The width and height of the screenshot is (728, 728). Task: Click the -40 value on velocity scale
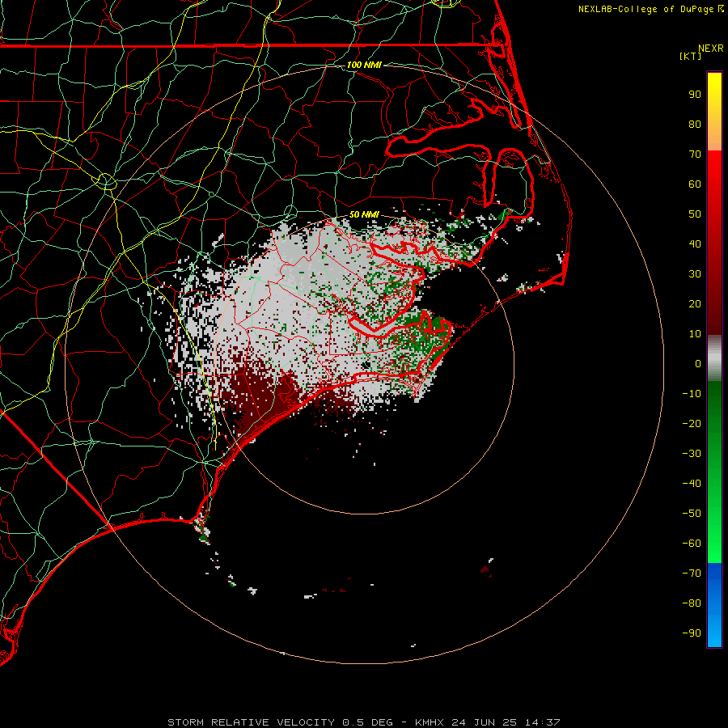point(692,484)
